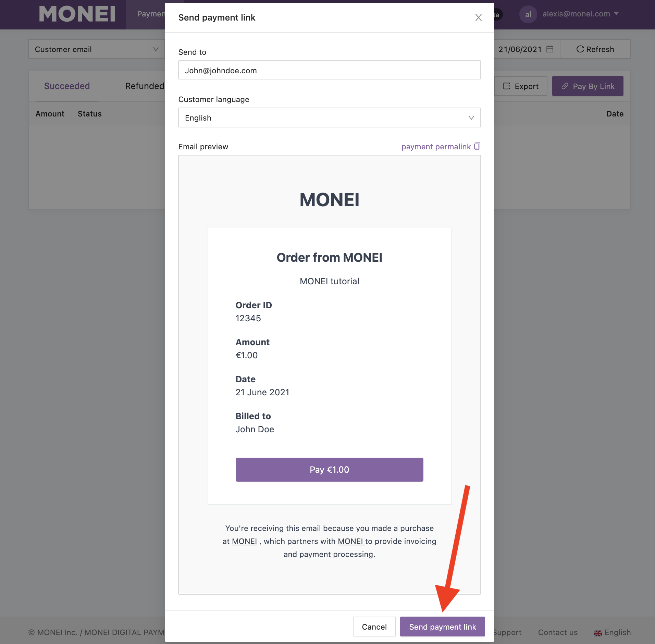Switch to the Refunded tab
Viewport: 655px width, 644px height.
pos(145,86)
